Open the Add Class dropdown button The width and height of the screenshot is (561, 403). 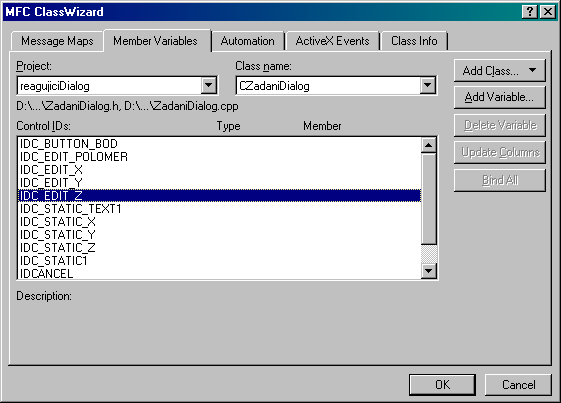(x=500, y=71)
